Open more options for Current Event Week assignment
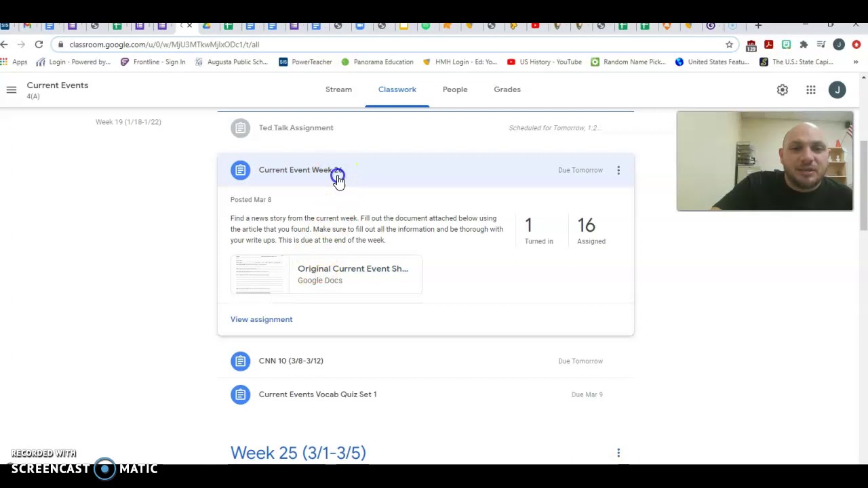The image size is (868, 488). coord(618,170)
